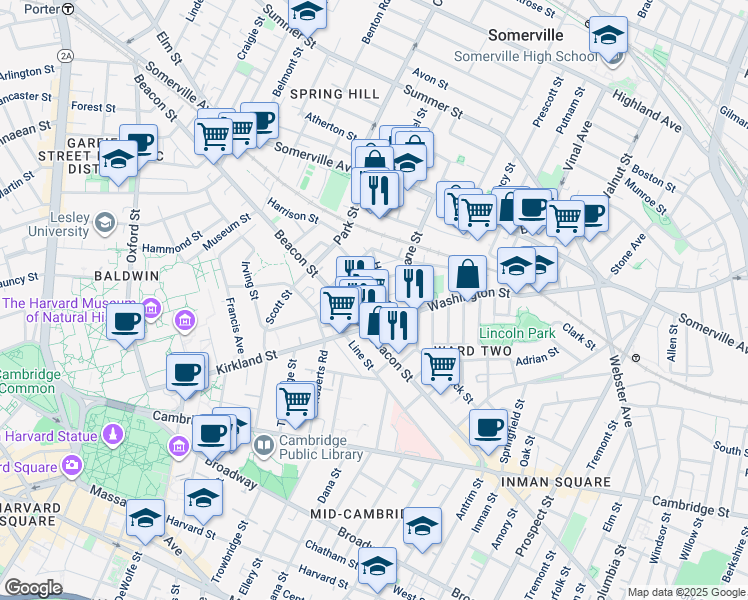Select the school marker below Broadway near Harvard St
The width and height of the screenshot is (748, 600).
(x=203, y=499)
